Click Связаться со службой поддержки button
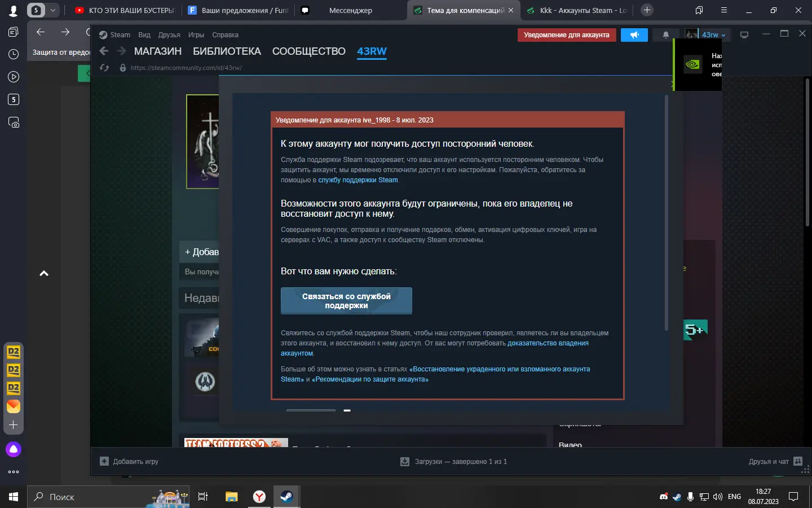Image resolution: width=812 pixels, height=508 pixels. point(346,301)
